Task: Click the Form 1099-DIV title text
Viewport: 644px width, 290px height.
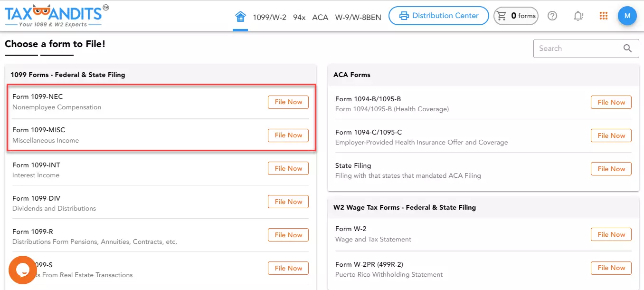Action: tap(37, 198)
